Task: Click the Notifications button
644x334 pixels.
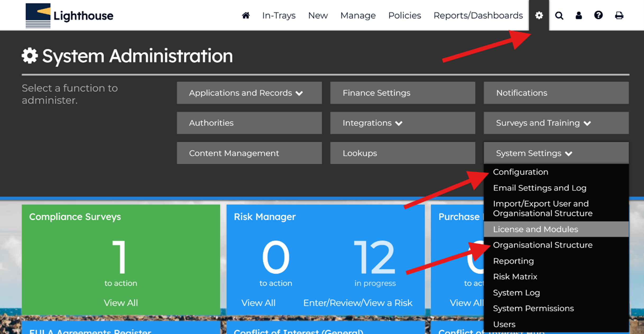Action: 556,93
